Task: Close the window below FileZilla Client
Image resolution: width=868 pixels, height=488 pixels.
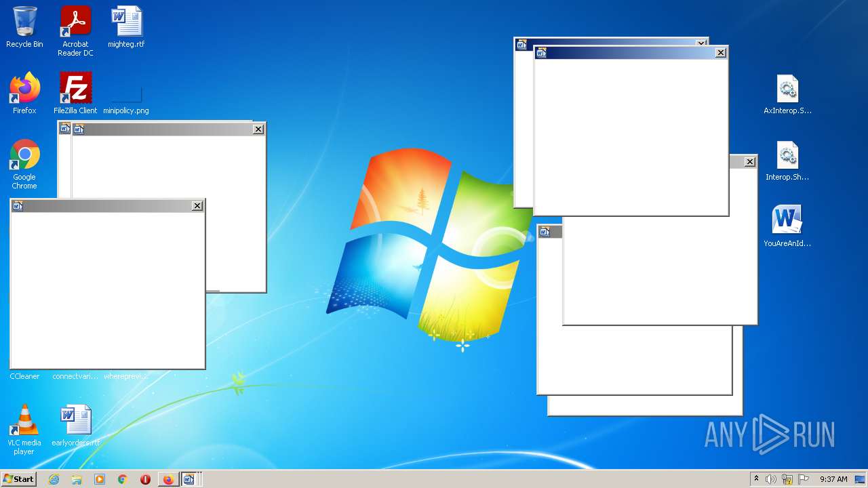Action: pos(258,129)
